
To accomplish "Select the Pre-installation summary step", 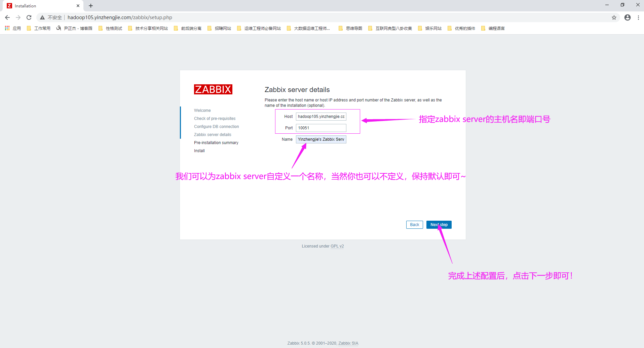I will (x=216, y=143).
